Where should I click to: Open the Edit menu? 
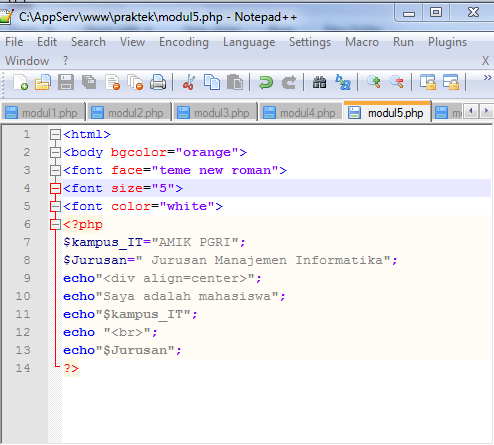click(47, 42)
